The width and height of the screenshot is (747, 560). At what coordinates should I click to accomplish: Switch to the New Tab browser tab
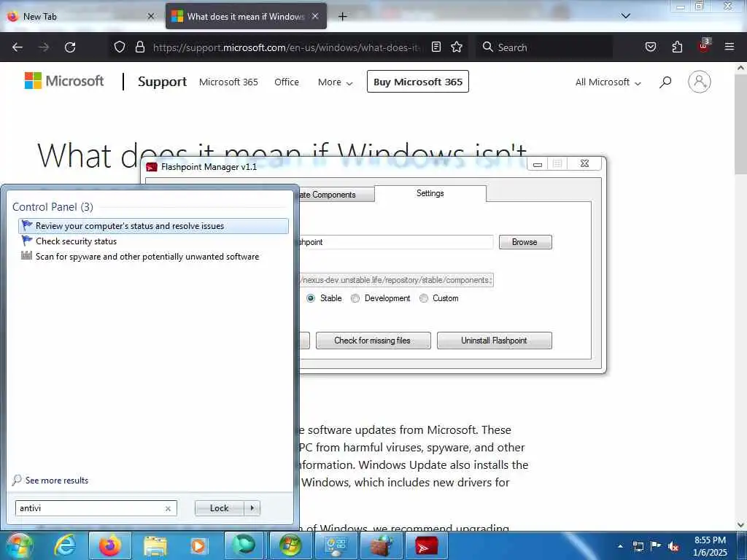click(x=81, y=17)
